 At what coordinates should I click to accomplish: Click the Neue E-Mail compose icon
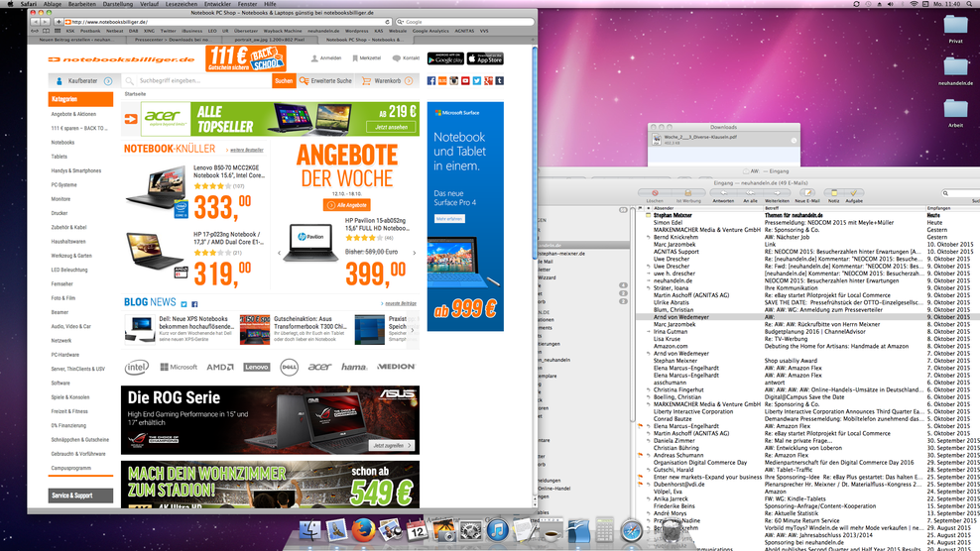(x=806, y=193)
